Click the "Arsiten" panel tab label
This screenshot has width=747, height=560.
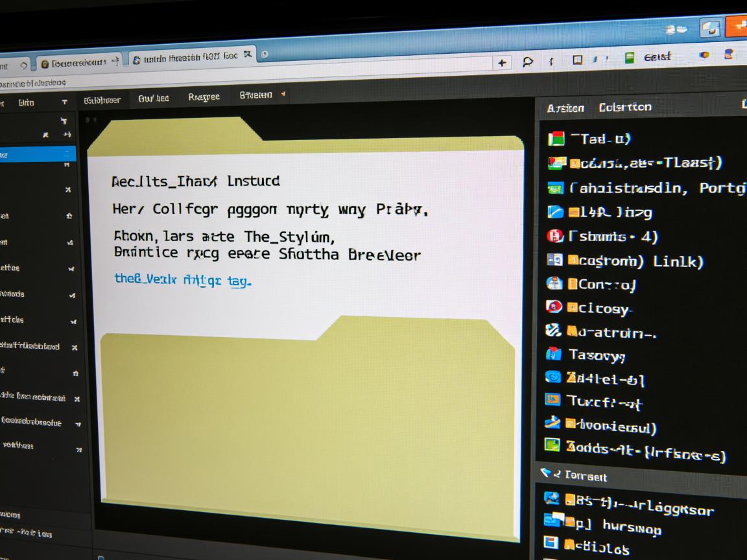(x=565, y=108)
